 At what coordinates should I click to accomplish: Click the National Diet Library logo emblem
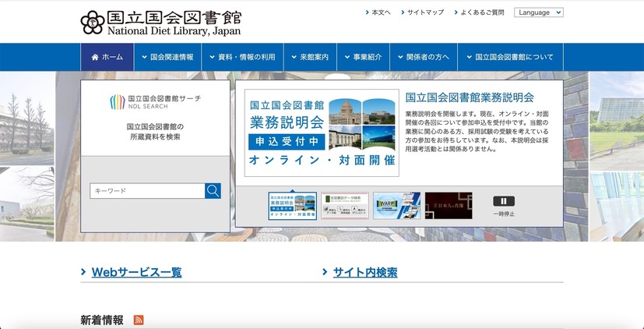(93, 23)
